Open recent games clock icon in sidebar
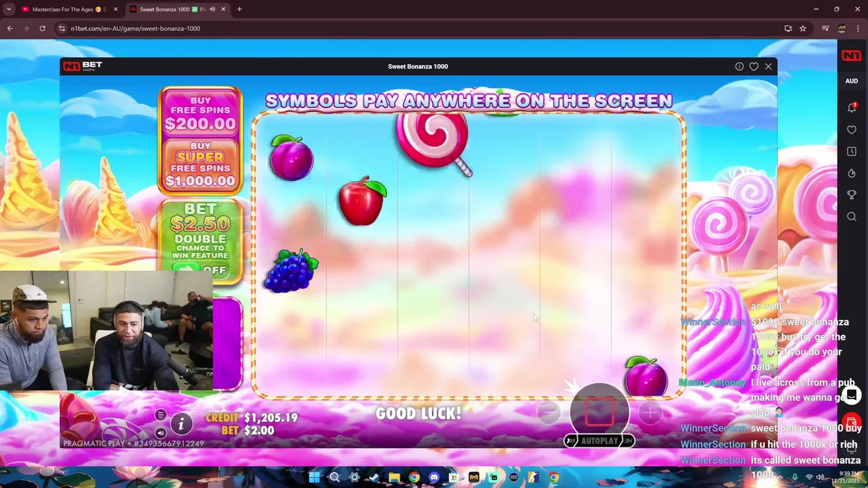The height and width of the screenshot is (488, 868). 852,151
